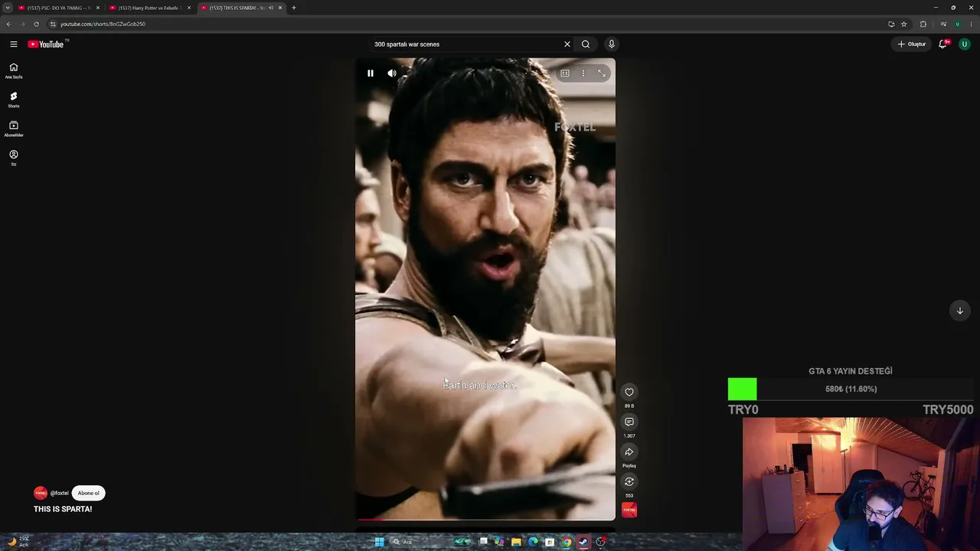Enter fullscreen mode on the Short

(x=602, y=73)
